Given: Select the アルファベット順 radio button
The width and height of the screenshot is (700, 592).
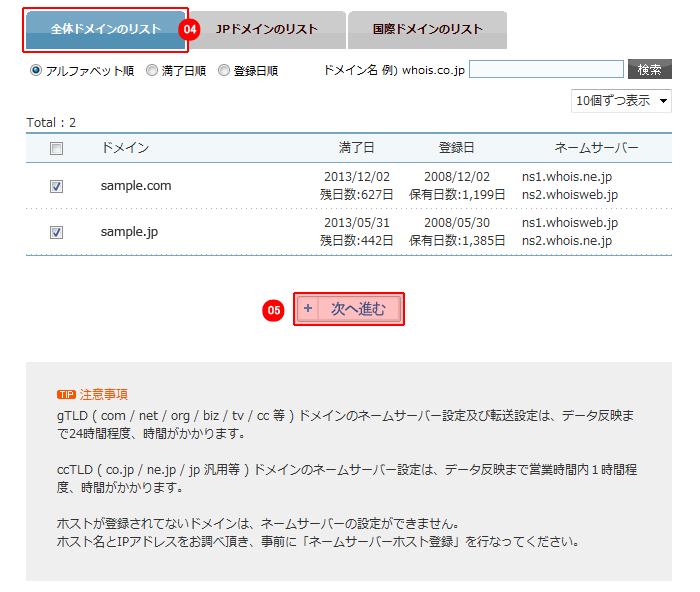Looking at the screenshot, I should 37,71.
